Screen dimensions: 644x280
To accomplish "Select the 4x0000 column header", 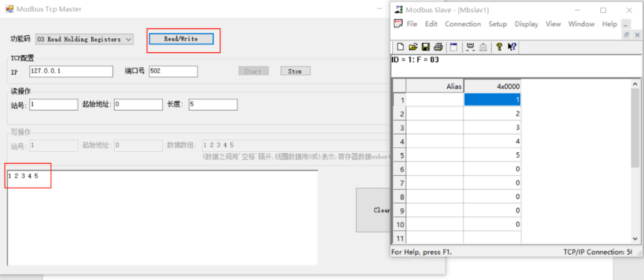I will tap(492, 86).
